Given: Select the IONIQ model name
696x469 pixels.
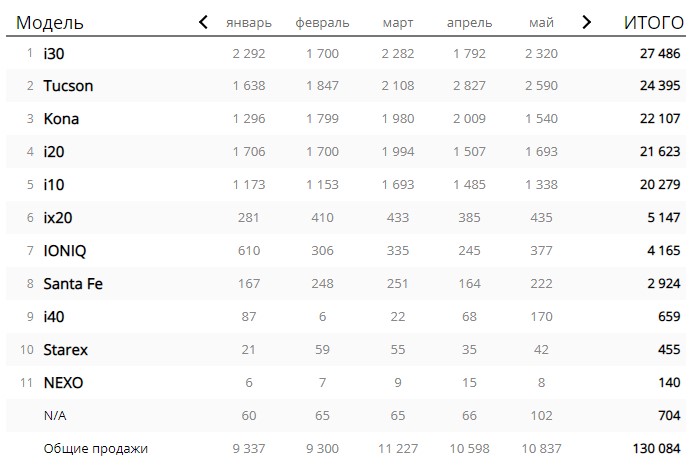Looking at the screenshot, I should tap(65, 251).
